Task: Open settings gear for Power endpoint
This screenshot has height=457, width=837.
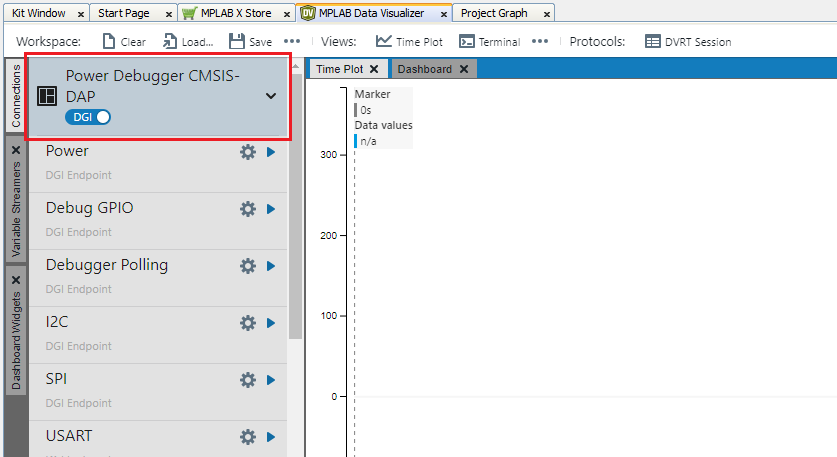Action: (x=248, y=152)
